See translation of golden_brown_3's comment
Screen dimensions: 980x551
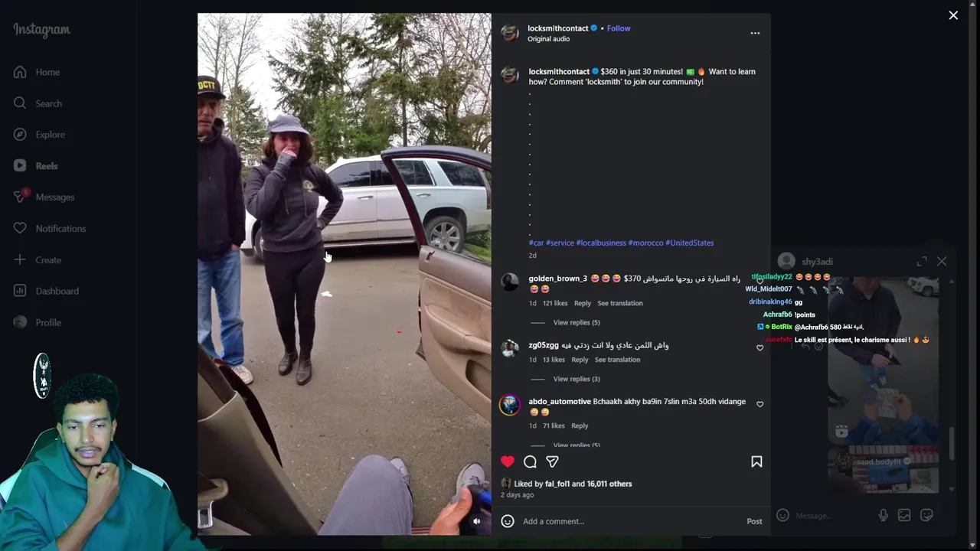(620, 303)
